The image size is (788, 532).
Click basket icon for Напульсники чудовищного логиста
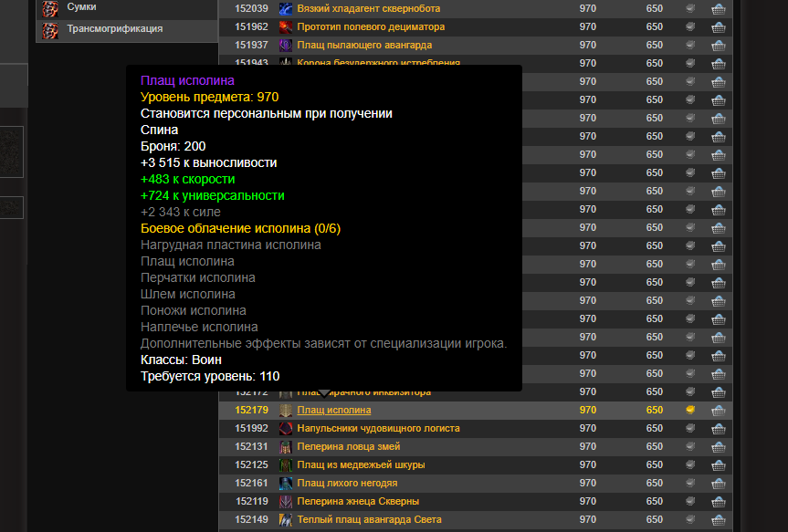tap(718, 429)
